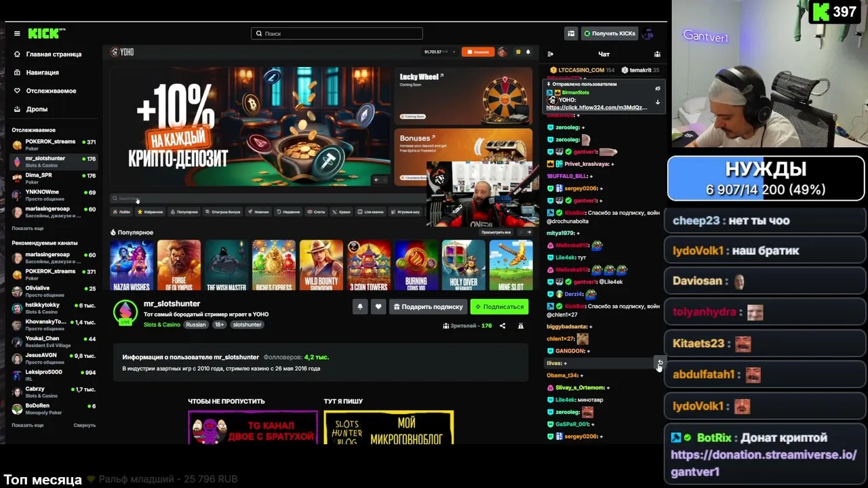Open the Mine Slot game thumbnail
868x488 pixels.
point(511,265)
